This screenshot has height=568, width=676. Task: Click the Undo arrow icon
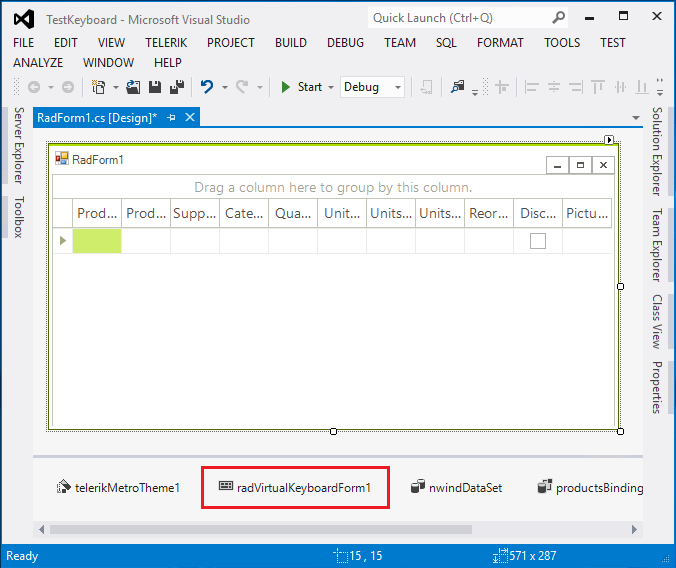(x=207, y=87)
